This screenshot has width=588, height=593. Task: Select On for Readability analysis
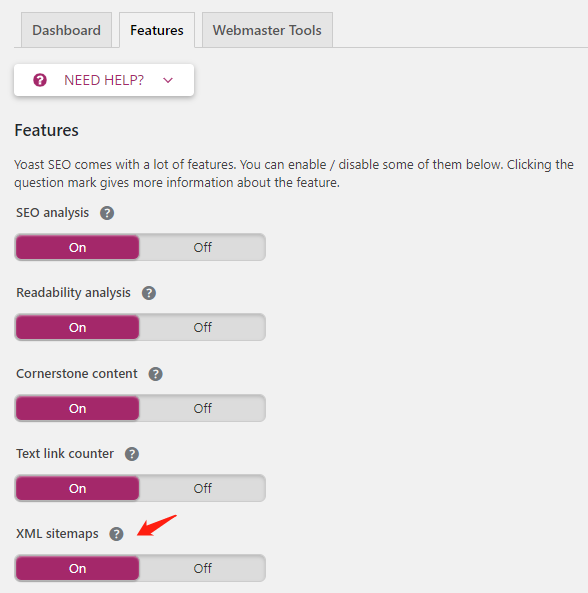(x=78, y=327)
